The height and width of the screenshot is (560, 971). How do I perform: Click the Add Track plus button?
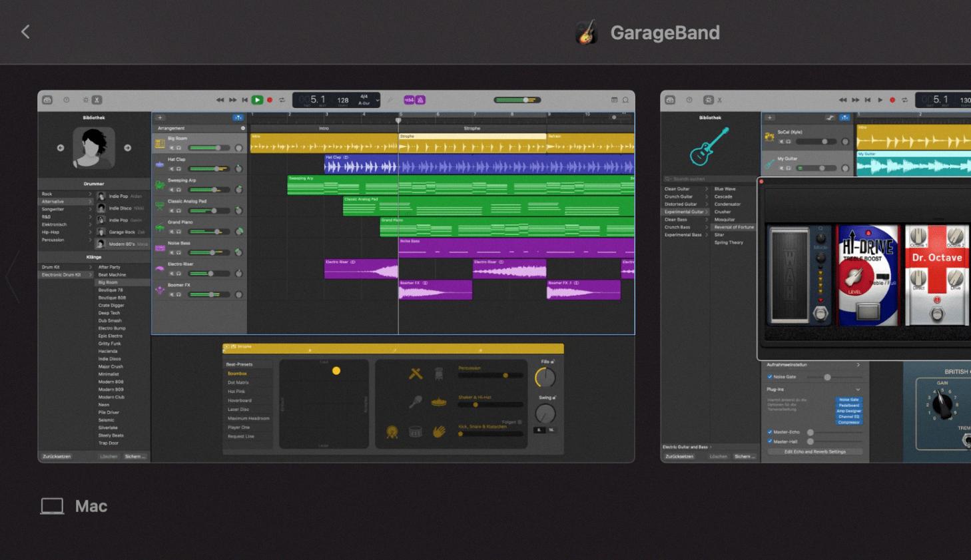click(160, 118)
